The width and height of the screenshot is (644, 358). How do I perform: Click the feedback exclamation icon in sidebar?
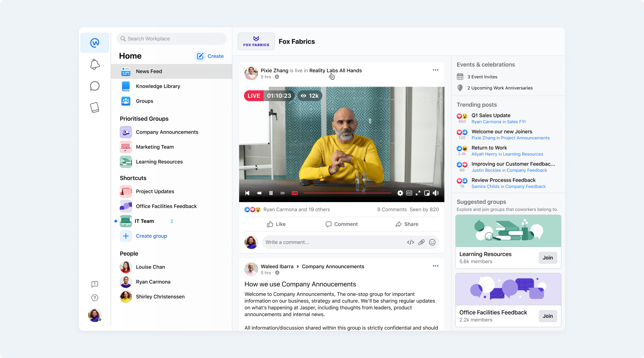click(95, 284)
